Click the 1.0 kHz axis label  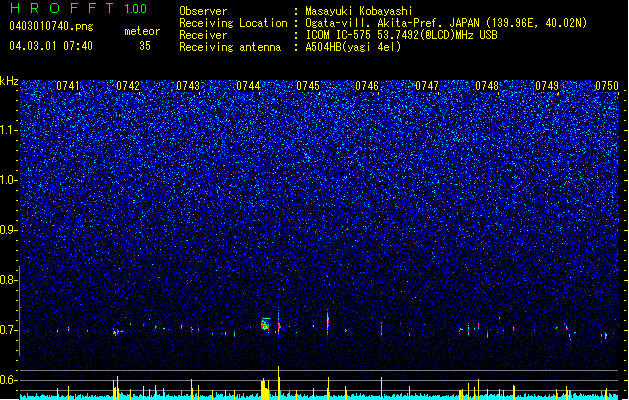tap(8, 180)
